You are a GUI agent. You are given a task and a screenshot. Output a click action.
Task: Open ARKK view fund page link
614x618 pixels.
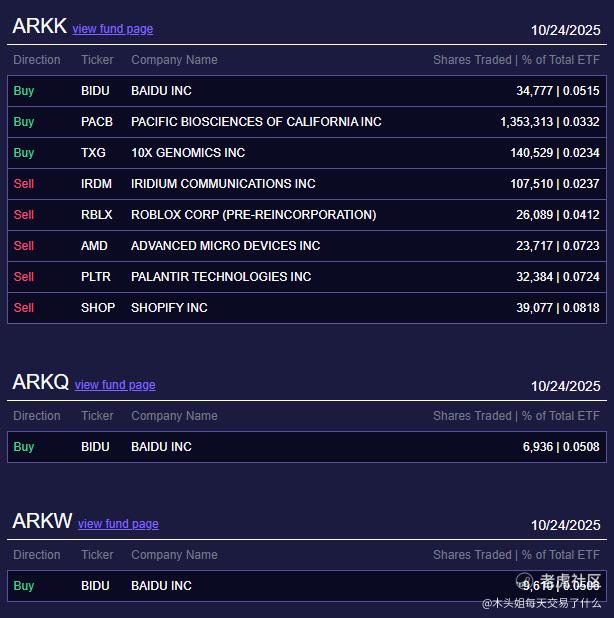112,29
